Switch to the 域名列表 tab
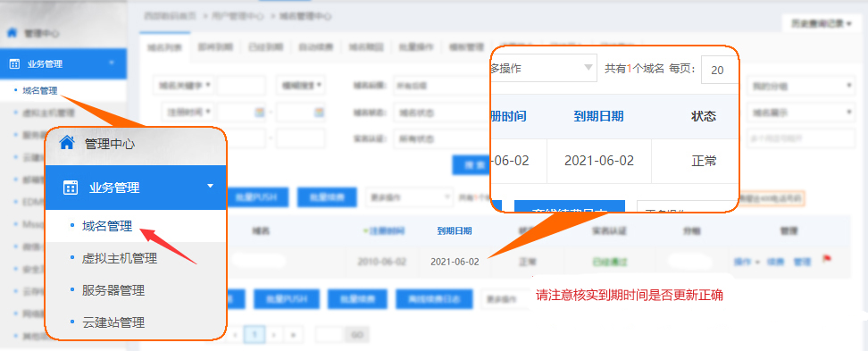Image resolution: width=868 pixels, height=351 pixels. tap(164, 47)
